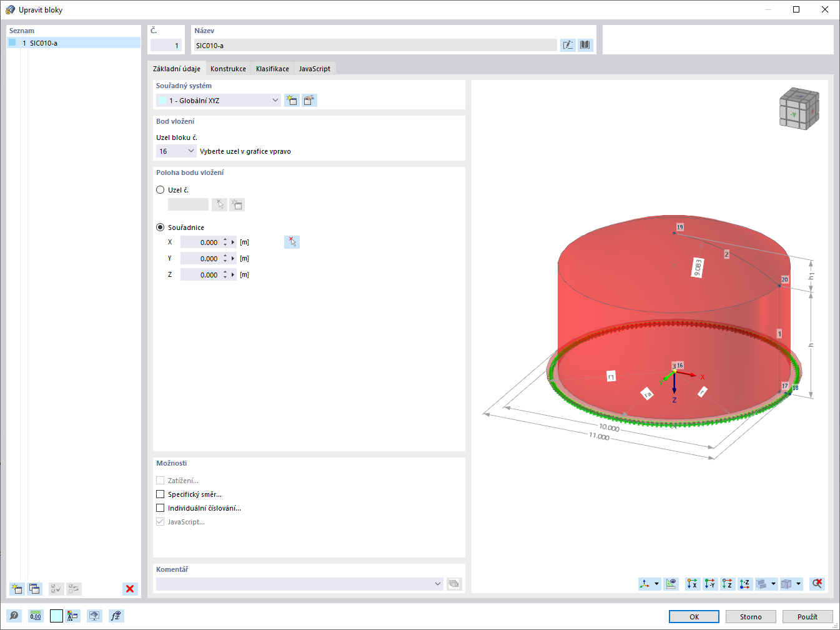Switch to the Konstrukce tab
840x630 pixels.
[227, 69]
